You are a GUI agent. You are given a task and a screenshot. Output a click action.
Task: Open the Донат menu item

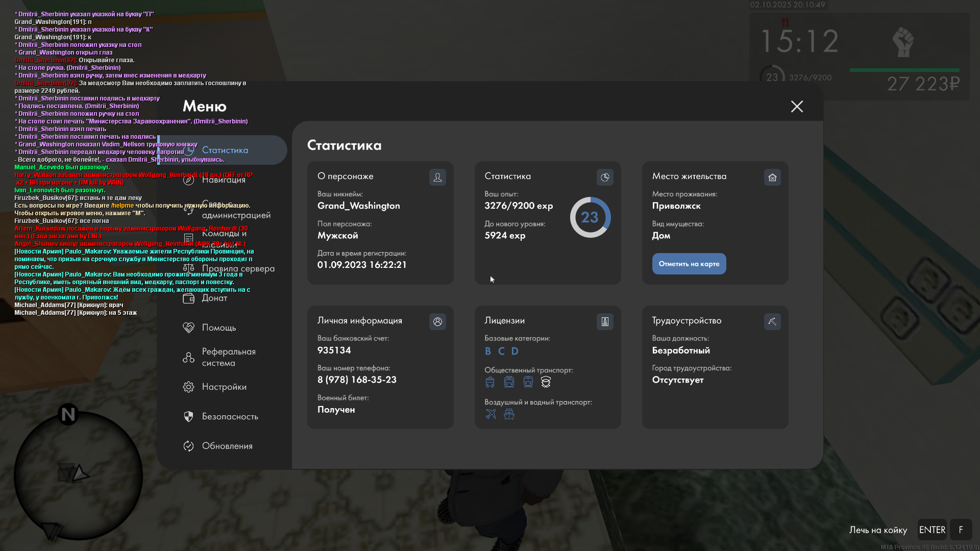pyautogui.click(x=214, y=298)
